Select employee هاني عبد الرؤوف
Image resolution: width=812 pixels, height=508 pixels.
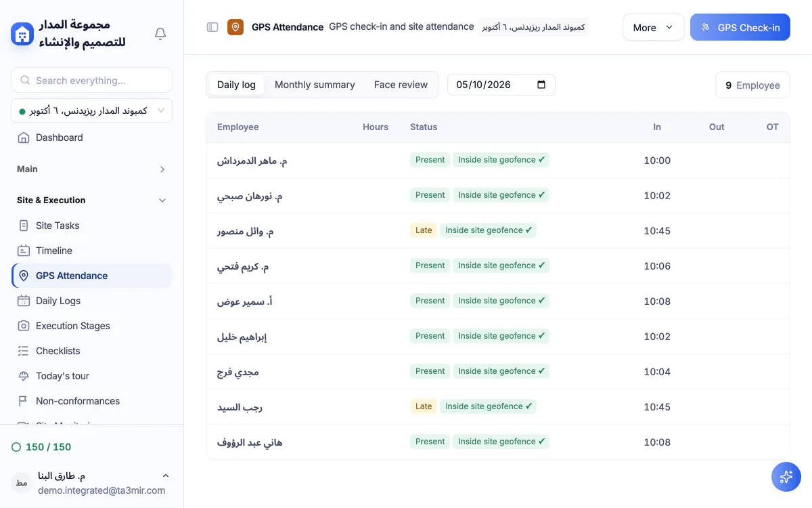(x=250, y=442)
